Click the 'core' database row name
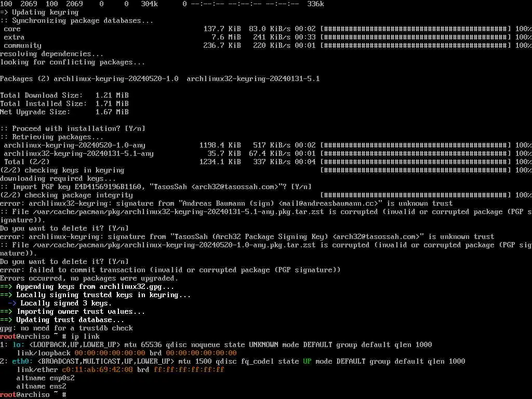The image size is (532, 399). coord(12,29)
